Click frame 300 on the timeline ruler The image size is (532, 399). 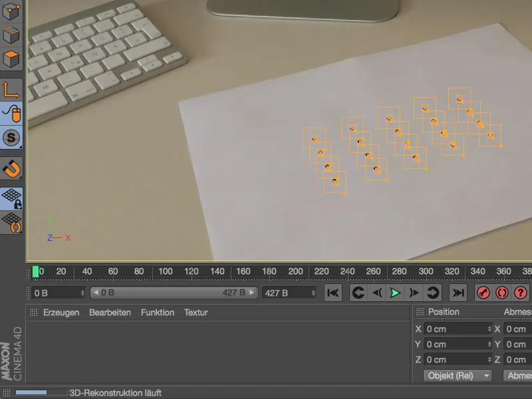[426, 271]
